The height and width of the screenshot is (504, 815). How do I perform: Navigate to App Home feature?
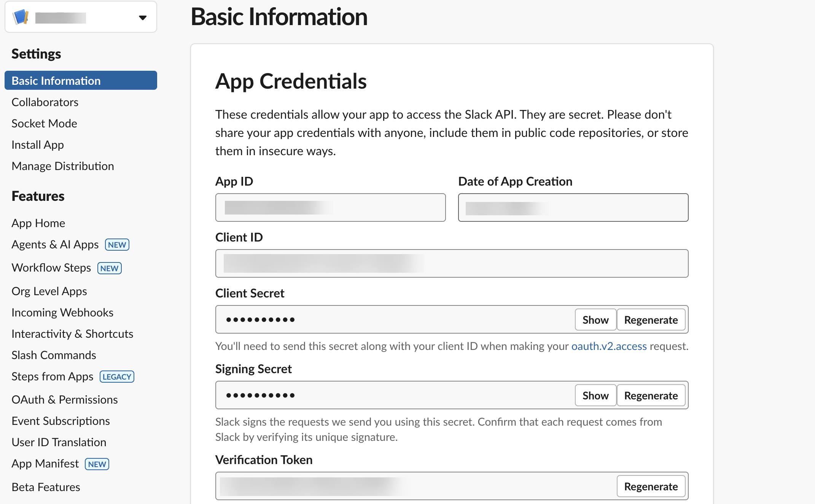point(38,223)
